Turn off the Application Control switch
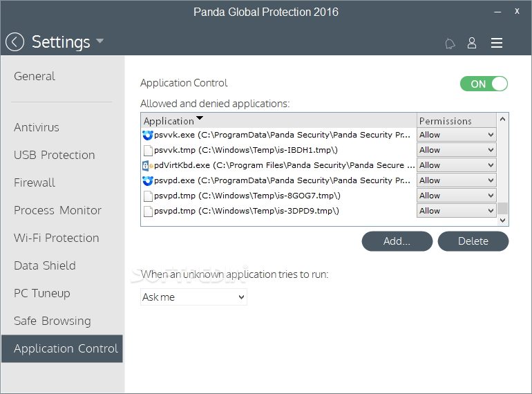The height and width of the screenshot is (394, 532). [484, 84]
